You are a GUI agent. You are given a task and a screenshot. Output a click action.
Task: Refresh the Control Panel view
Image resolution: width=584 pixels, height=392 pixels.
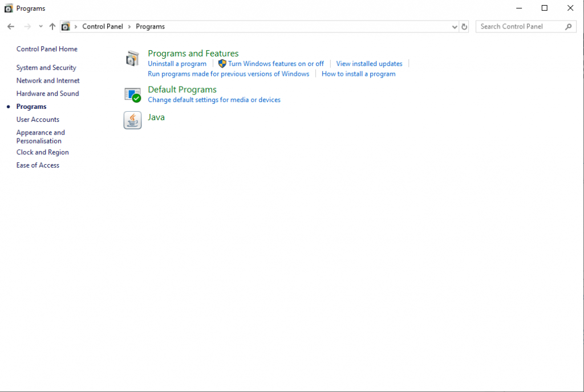point(464,27)
